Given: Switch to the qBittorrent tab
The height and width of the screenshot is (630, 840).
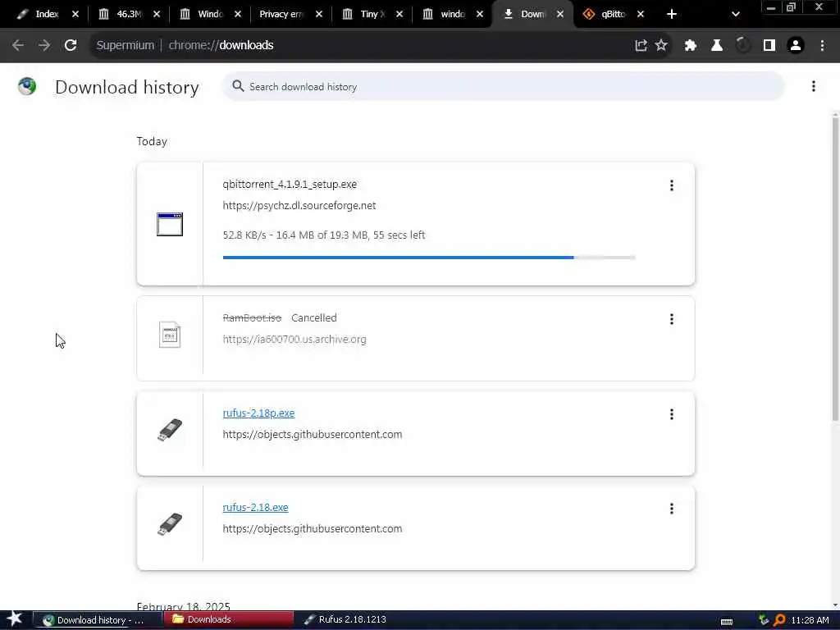Looking at the screenshot, I should point(613,14).
